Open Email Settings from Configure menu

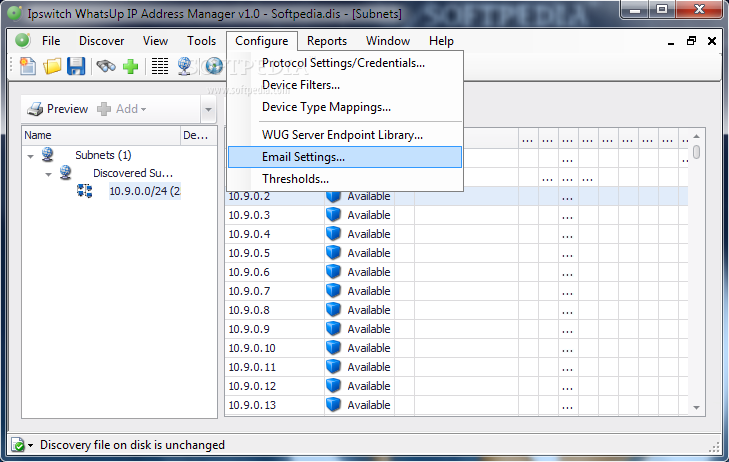345,157
